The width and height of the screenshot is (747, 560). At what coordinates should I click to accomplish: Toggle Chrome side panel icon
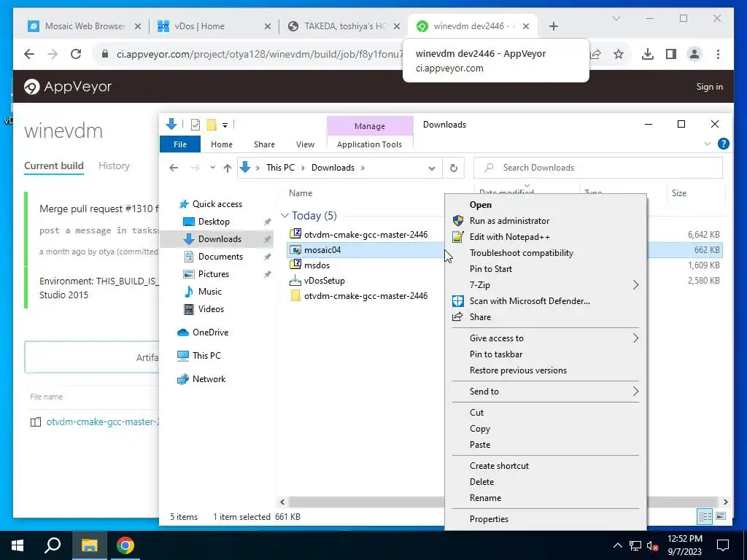(671, 54)
